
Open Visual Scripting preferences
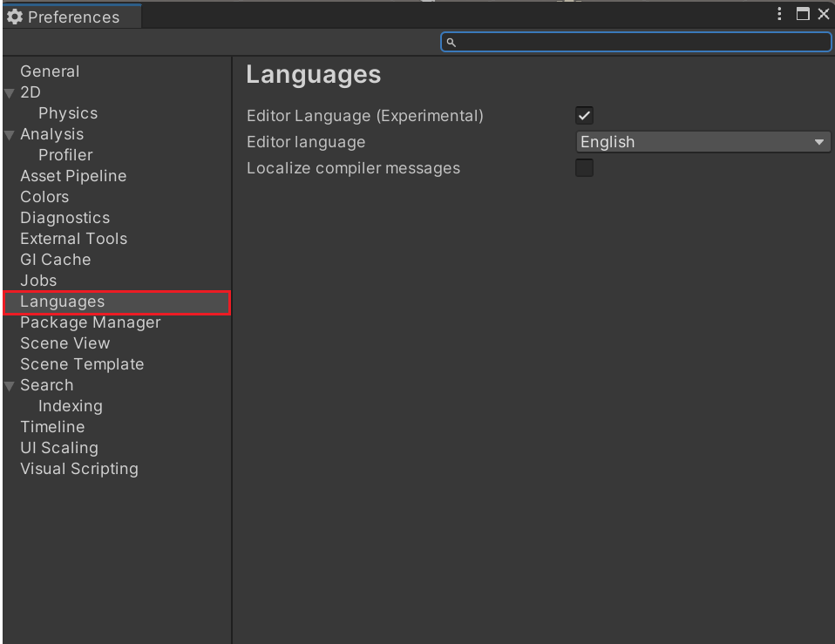(79, 469)
